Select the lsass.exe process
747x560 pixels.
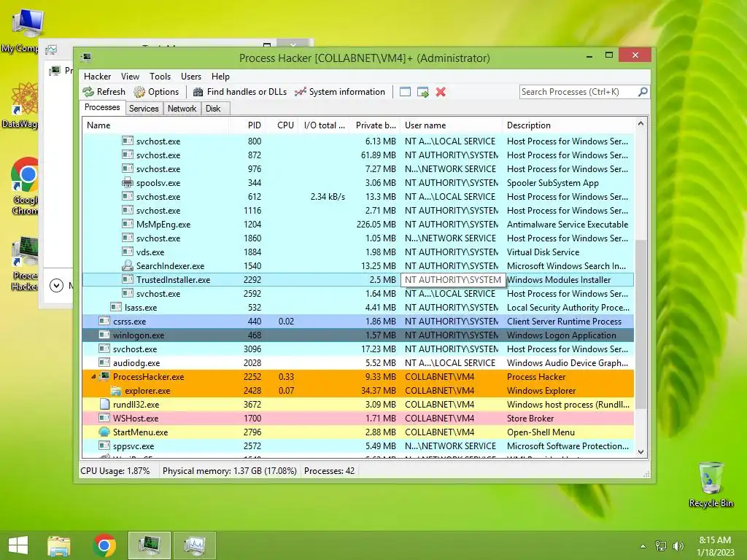[x=357, y=308]
